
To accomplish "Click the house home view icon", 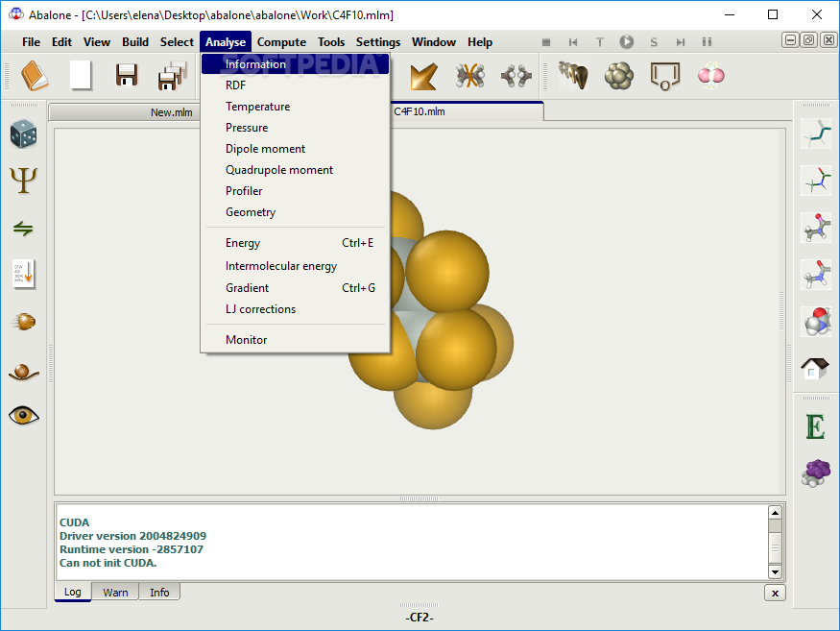I will [815, 369].
